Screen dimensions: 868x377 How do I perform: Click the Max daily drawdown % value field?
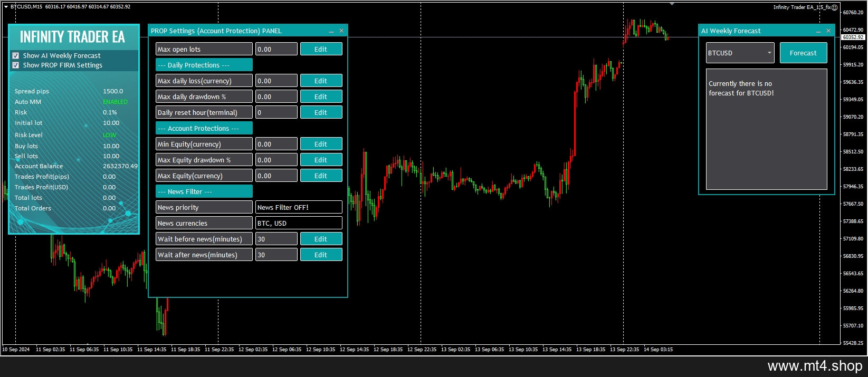276,96
